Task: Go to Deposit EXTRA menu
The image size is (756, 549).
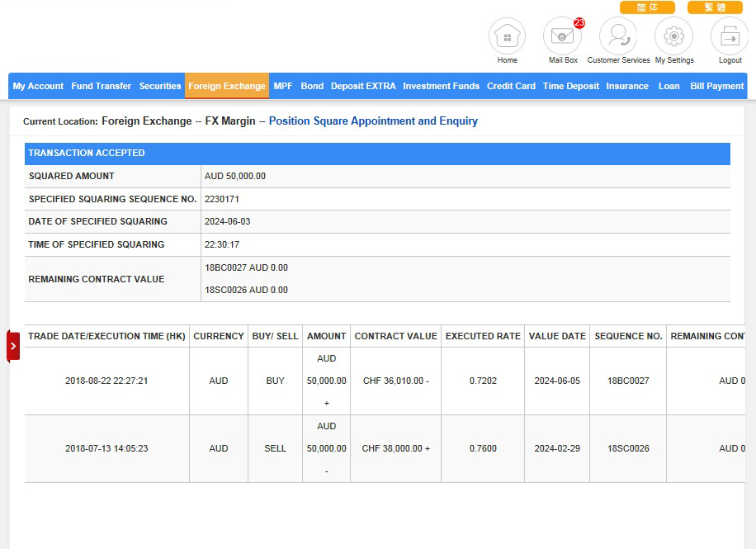Action: click(363, 86)
